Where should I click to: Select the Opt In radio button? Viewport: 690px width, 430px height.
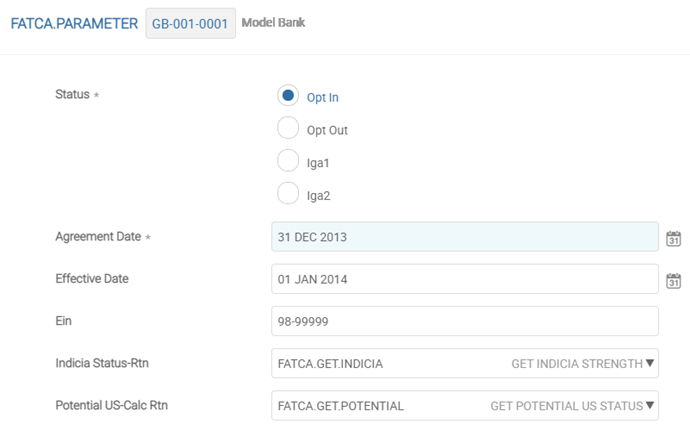pos(288,96)
